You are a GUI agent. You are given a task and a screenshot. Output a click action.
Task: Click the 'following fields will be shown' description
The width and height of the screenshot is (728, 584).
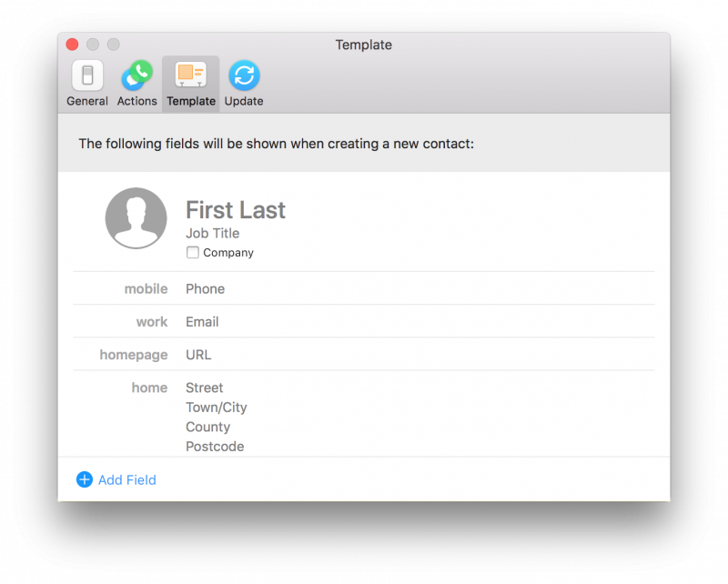(x=277, y=144)
